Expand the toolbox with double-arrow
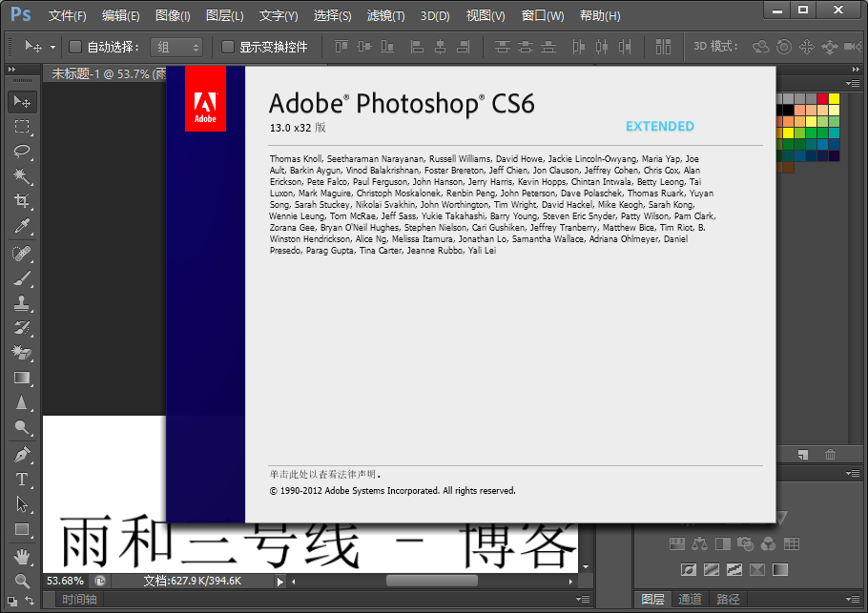Image resolution: width=868 pixels, height=613 pixels. [12, 70]
